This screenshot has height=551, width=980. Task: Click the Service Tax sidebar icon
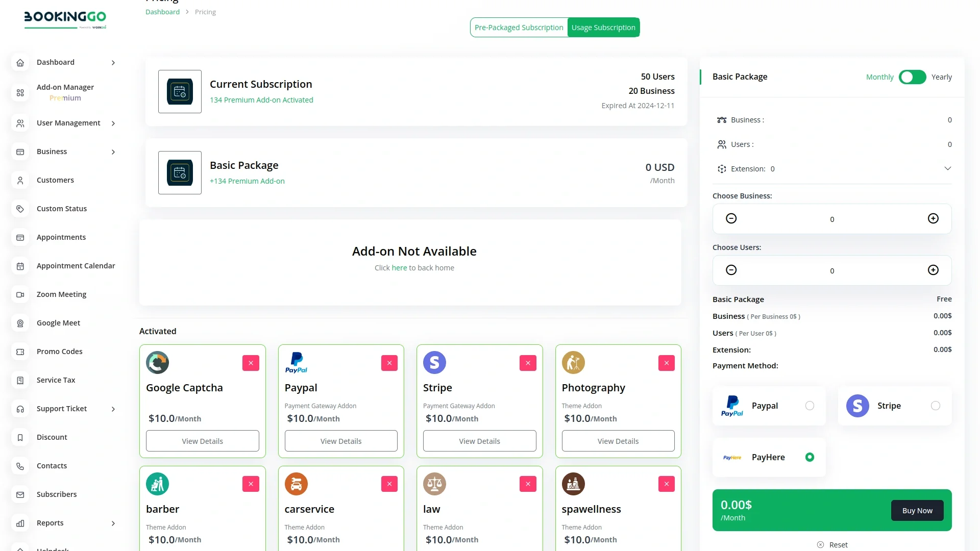pos(20,380)
